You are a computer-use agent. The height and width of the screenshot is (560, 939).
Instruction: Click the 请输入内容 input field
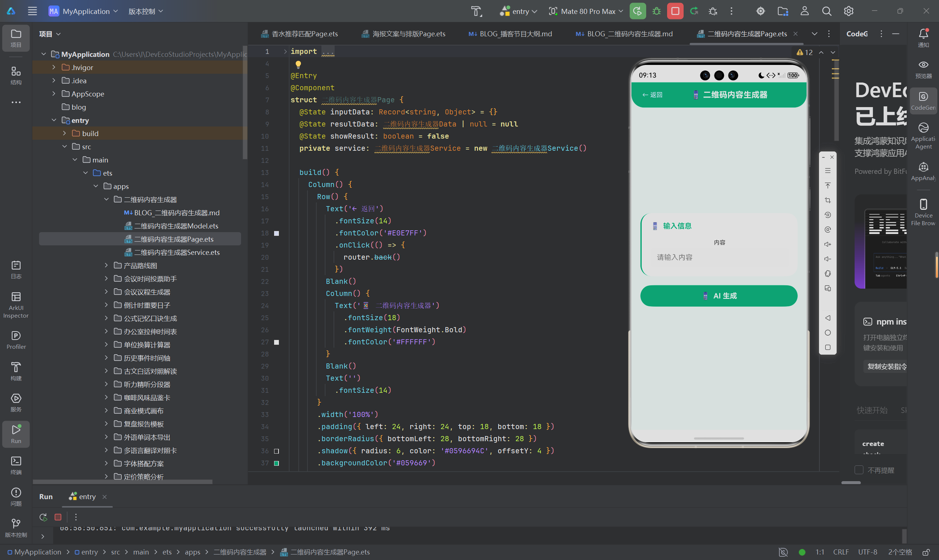click(720, 257)
